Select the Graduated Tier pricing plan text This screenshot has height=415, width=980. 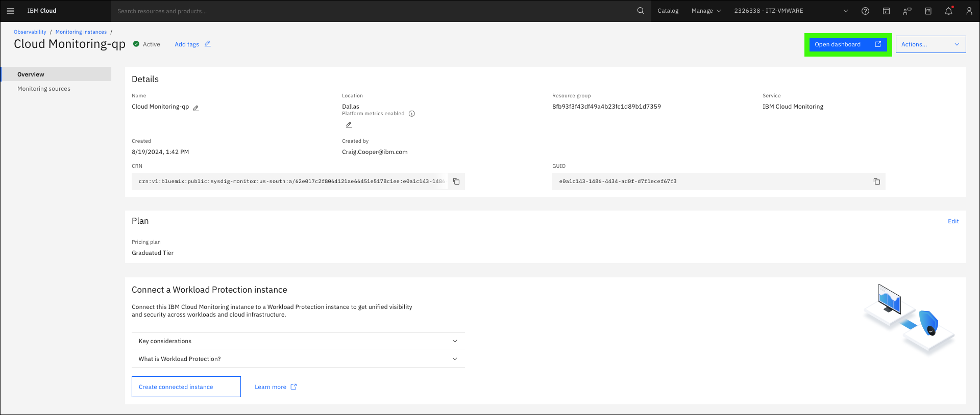(153, 253)
